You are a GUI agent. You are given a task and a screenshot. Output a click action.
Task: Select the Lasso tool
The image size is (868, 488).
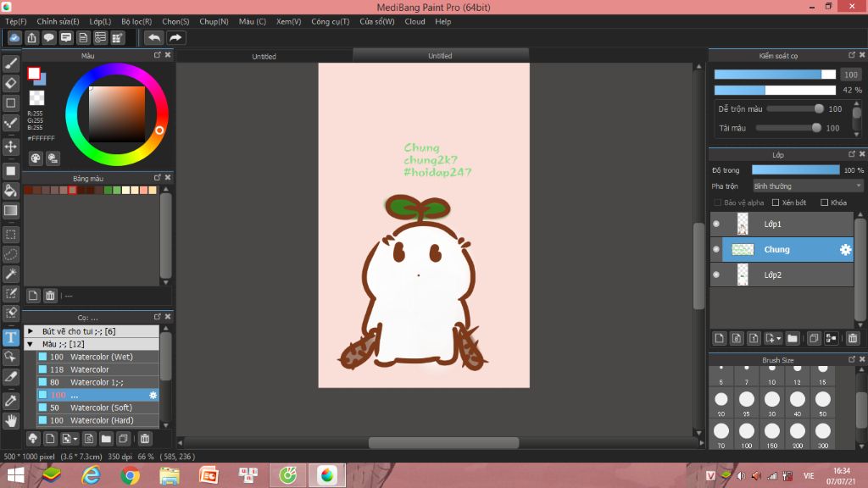pyautogui.click(x=10, y=254)
